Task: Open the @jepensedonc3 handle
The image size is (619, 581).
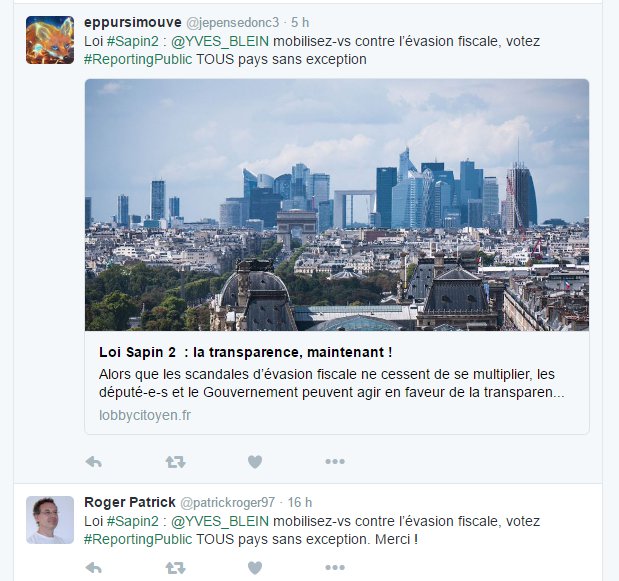Action: tap(233, 22)
